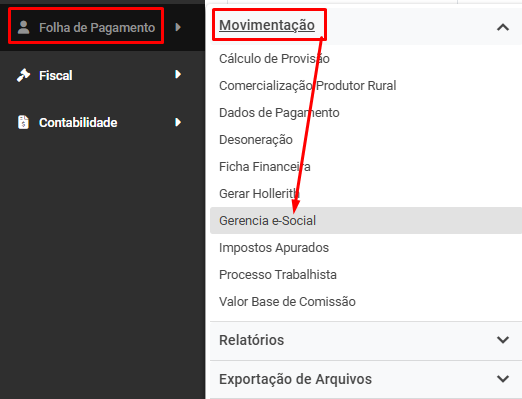Expand Exportação de Arquivos chevron
This screenshot has width=522, height=399.
[503, 379]
